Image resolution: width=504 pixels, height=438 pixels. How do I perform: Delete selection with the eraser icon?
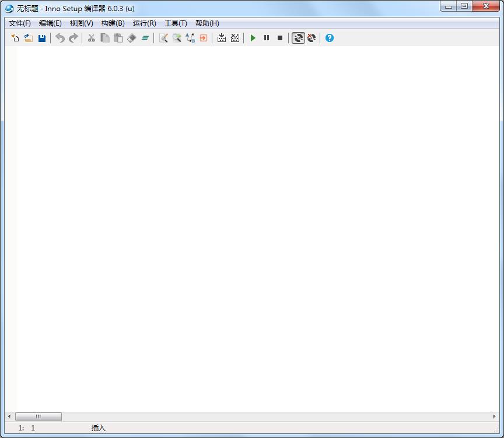click(132, 38)
